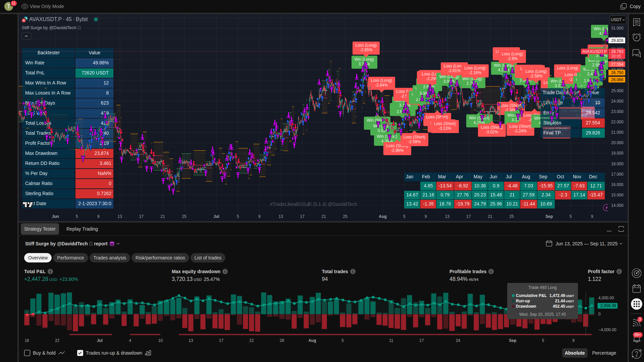This screenshot has width=644, height=362.
Task: Maximize the Strategy Tester panel
Action: tap(621, 229)
